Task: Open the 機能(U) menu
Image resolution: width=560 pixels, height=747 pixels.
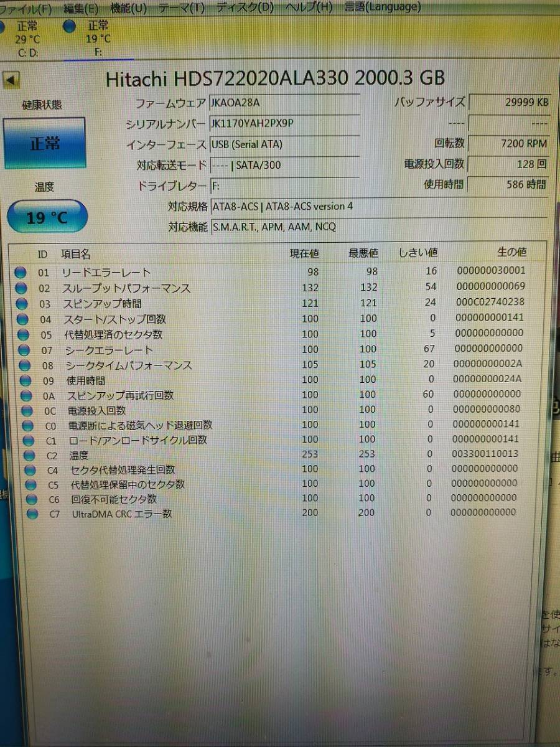Action: click(x=128, y=8)
